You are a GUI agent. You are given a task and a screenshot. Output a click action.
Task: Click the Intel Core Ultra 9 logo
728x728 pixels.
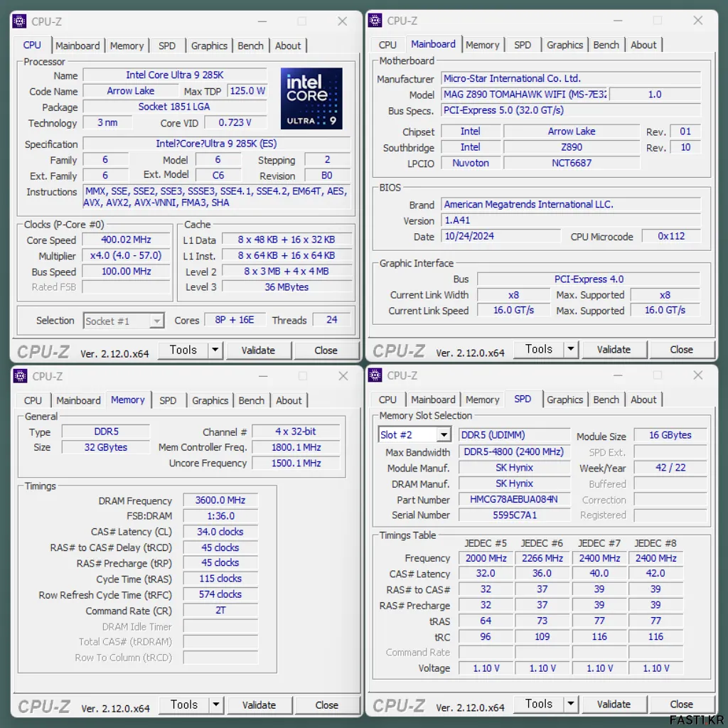click(311, 98)
